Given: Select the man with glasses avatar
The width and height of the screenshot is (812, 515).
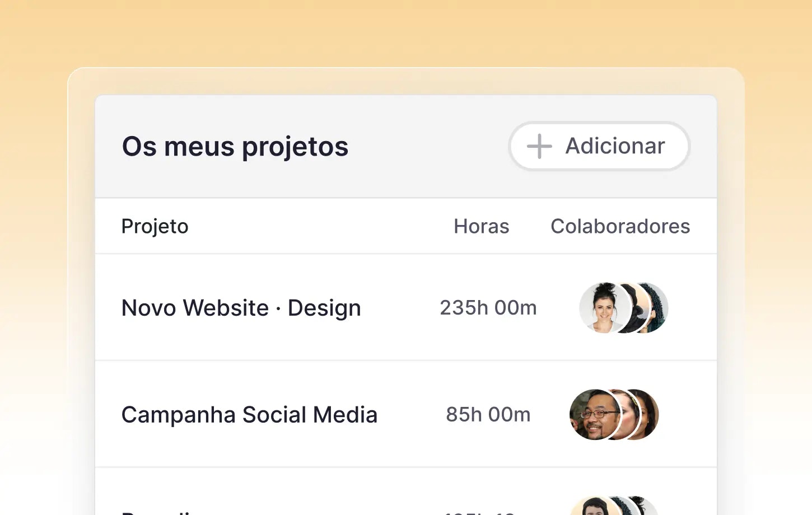Looking at the screenshot, I should tap(592, 415).
